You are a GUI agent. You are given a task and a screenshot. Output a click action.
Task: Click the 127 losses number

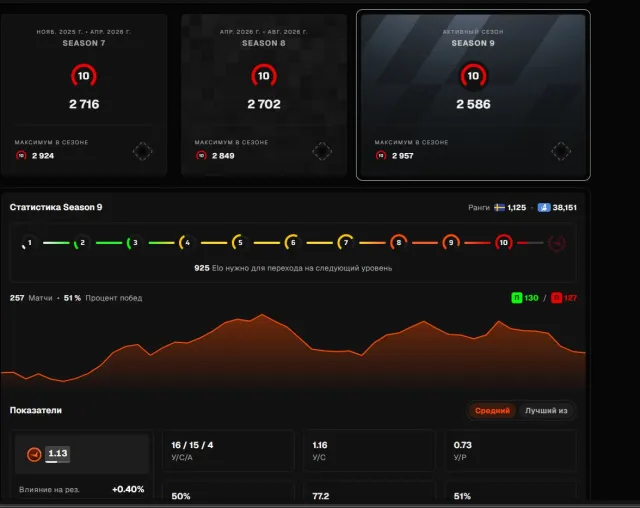[x=570, y=298]
